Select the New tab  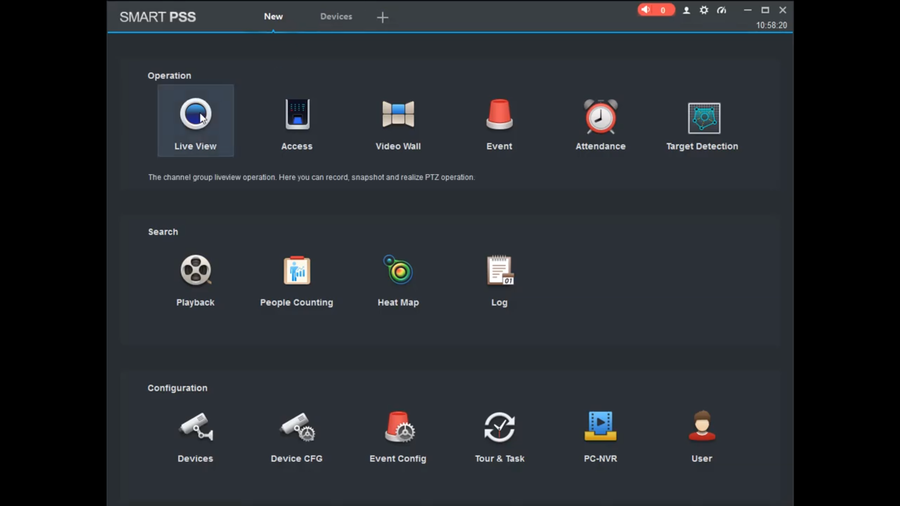tap(273, 17)
